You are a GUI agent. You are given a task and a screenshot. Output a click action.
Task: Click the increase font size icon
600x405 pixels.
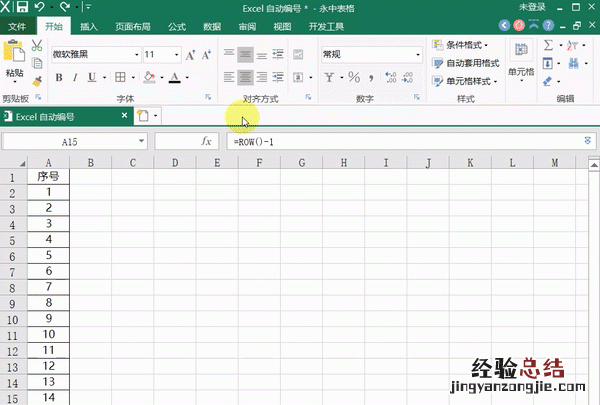tap(190, 55)
